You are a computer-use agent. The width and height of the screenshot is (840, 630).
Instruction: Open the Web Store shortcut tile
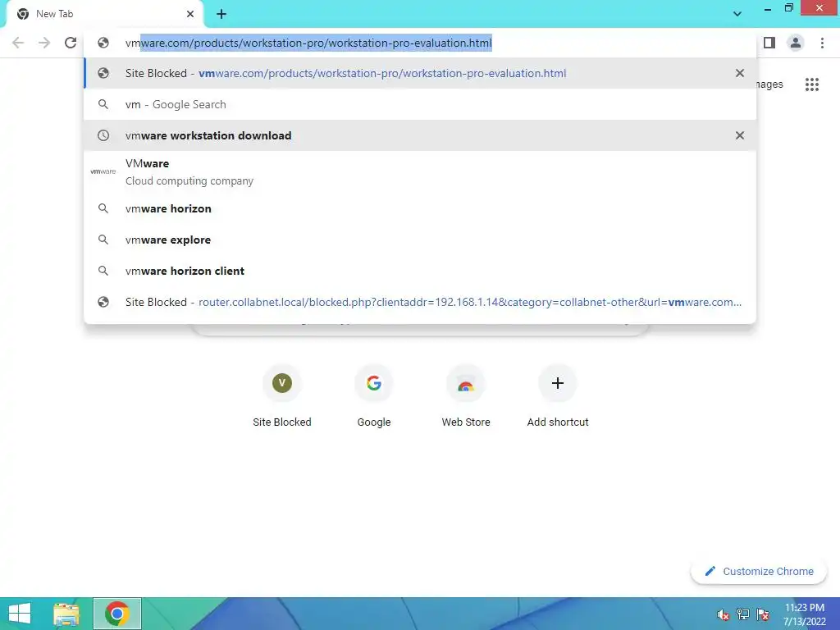pos(466,396)
